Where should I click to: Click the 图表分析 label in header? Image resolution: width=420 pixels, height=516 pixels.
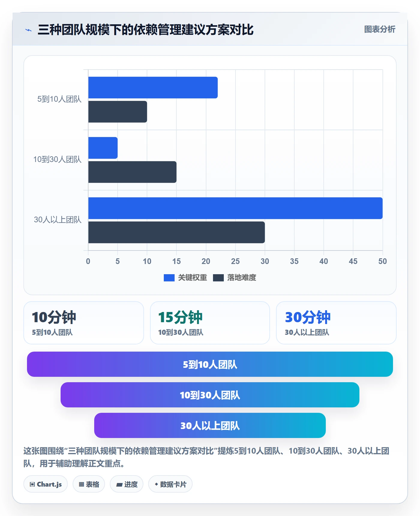pos(379,29)
